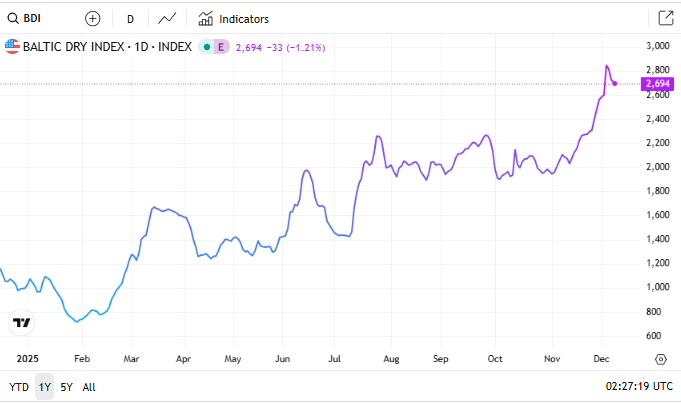The height and width of the screenshot is (403, 681).
Task: Show the All time range
Action: click(89, 386)
